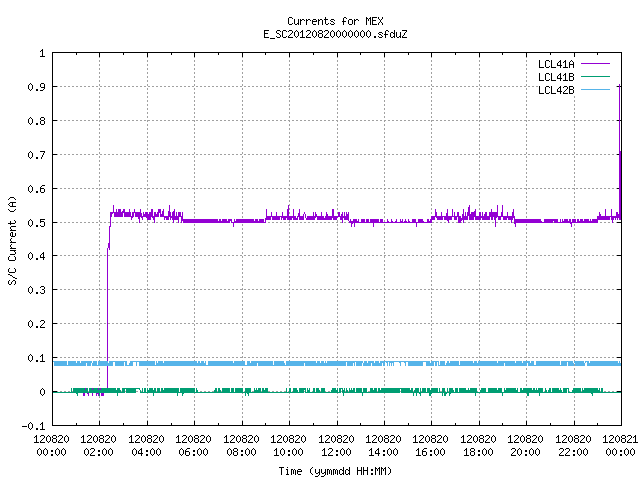Click the blue LCL42B trace at 12:00
The width and height of the screenshot is (640, 480).
(x=337, y=363)
